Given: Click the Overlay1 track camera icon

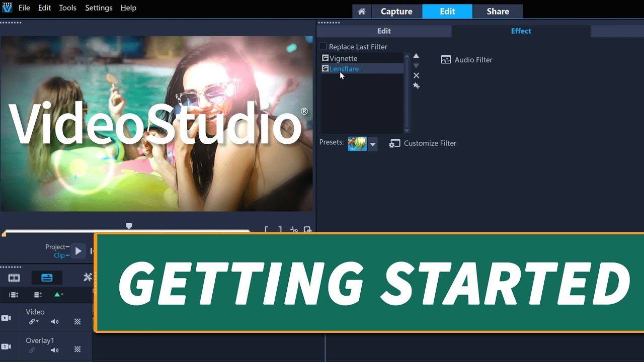Looking at the screenshot, I should [x=6, y=346].
